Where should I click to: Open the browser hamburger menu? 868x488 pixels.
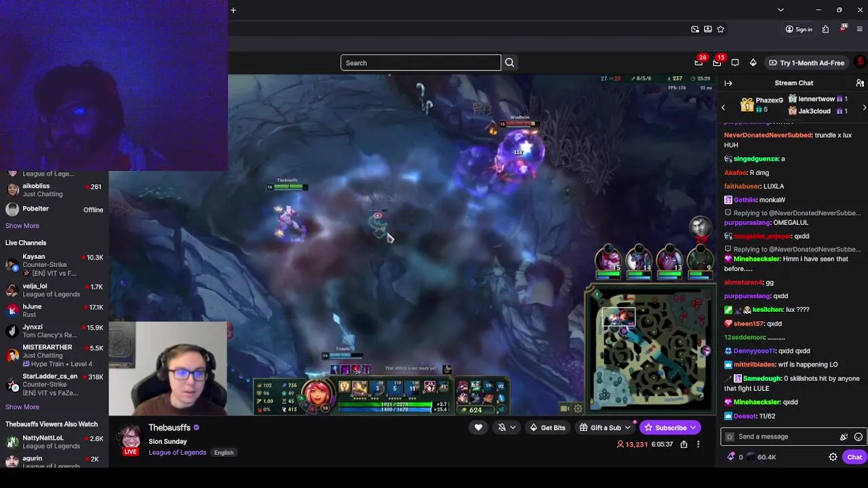coord(861,29)
